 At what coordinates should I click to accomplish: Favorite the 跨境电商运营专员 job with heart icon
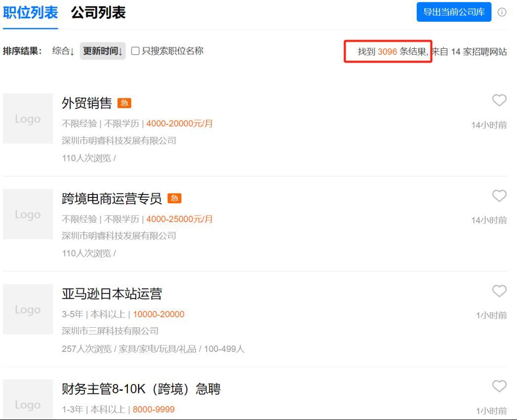(500, 196)
